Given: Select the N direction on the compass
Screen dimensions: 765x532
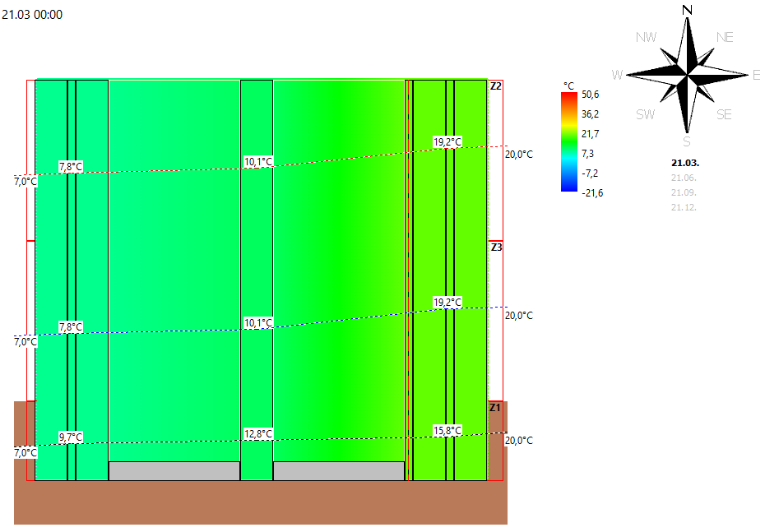Looking at the screenshot, I should pyautogui.click(x=687, y=10).
